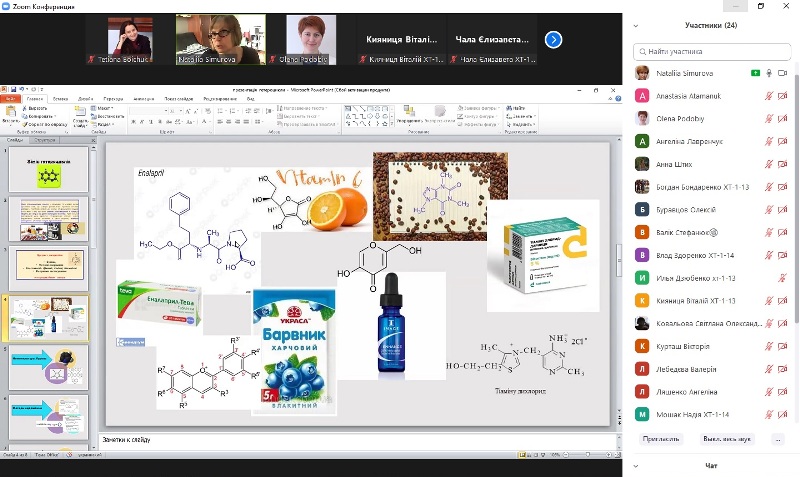Image resolution: width=800 pixels, height=477 pixels.
Task: Click Формат по образцу format painter
Action: point(45,124)
